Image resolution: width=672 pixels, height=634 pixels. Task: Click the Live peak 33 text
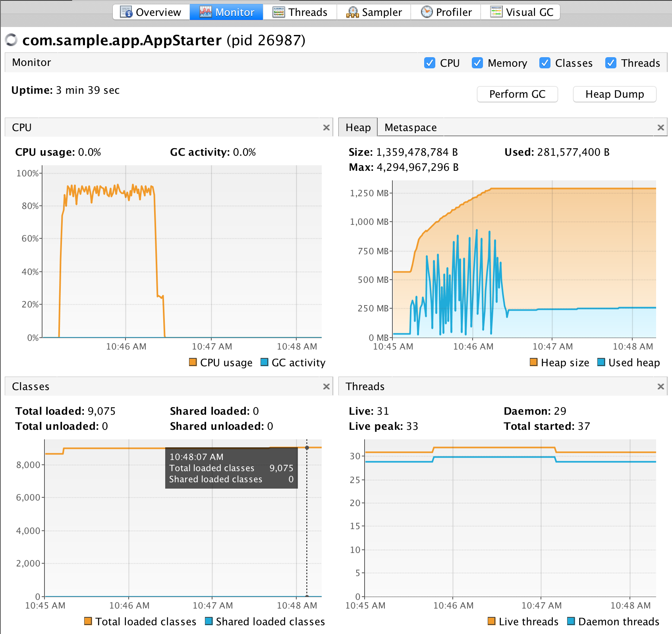[x=384, y=426]
